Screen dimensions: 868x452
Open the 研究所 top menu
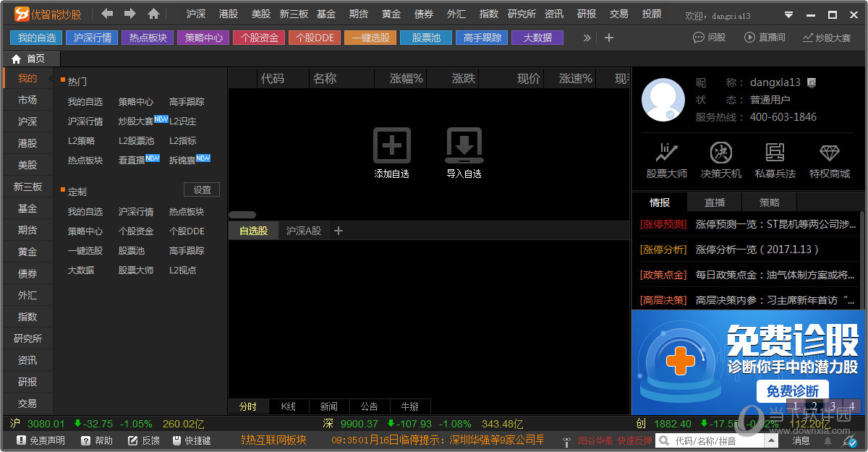click(522, 14)
